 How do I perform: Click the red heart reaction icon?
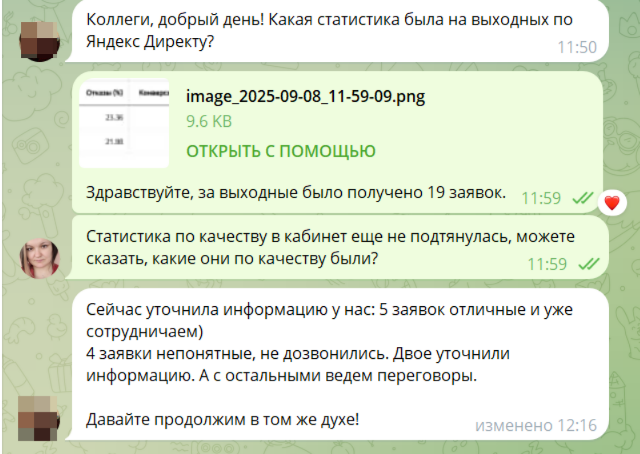coord(612,204)
